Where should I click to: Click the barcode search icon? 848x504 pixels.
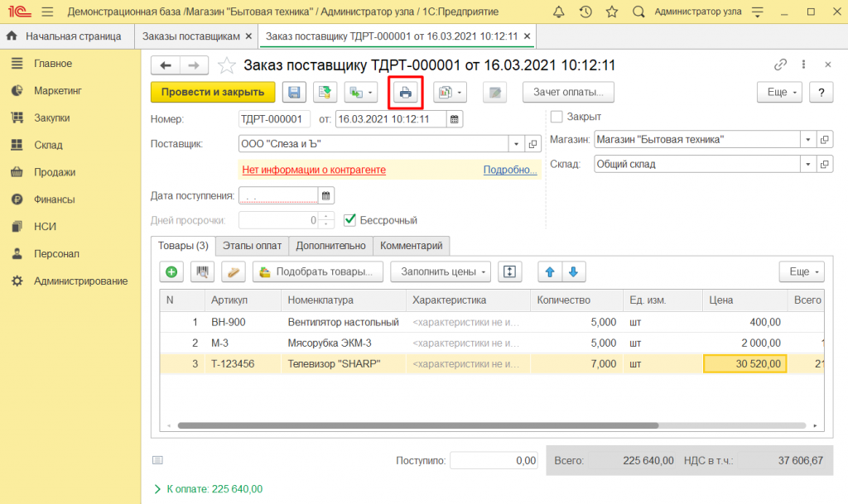click(203, 271)
